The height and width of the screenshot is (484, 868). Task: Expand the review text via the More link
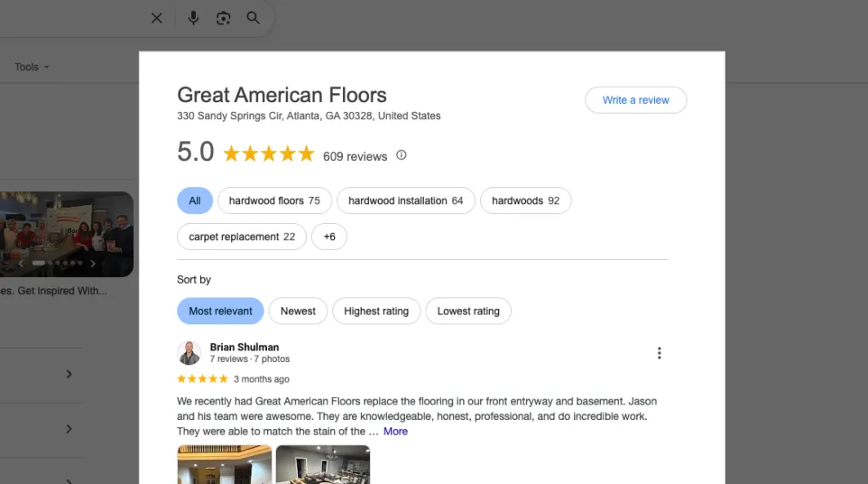coord(395,432)
